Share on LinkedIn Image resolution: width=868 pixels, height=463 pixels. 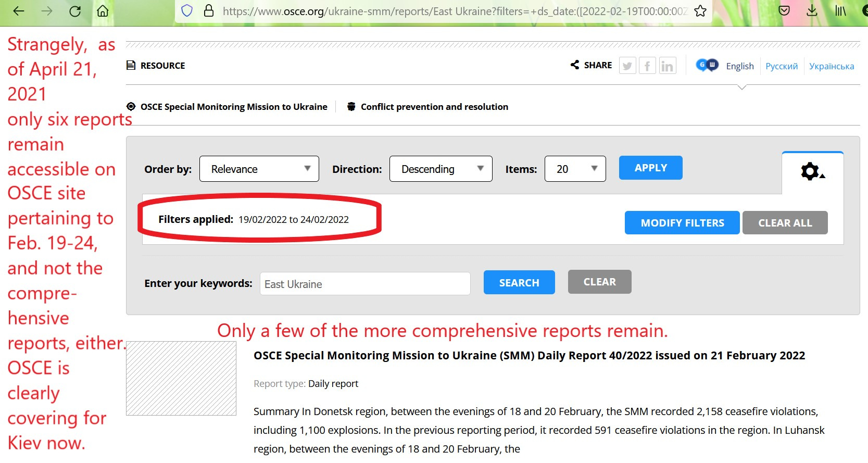(x=668, y=66)
